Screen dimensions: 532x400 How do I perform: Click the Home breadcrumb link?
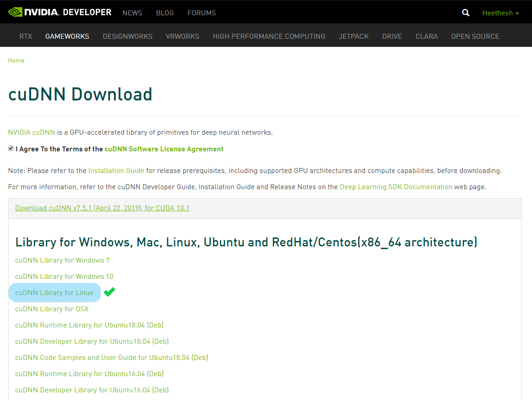[16, 61]
